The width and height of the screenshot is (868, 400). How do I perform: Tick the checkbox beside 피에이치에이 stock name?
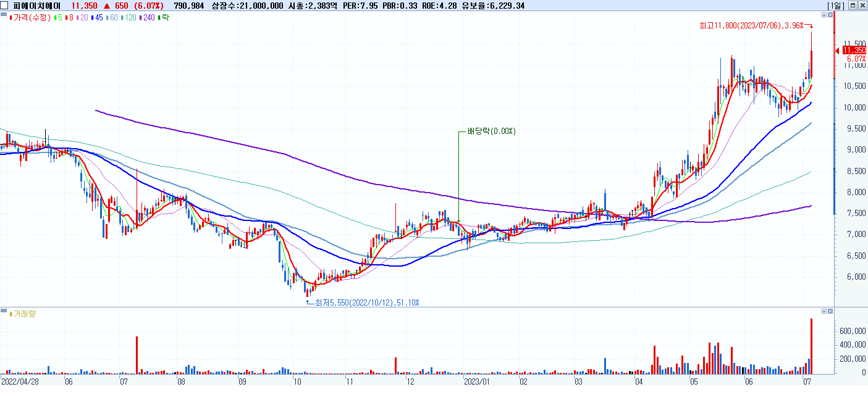pos(5,6)
